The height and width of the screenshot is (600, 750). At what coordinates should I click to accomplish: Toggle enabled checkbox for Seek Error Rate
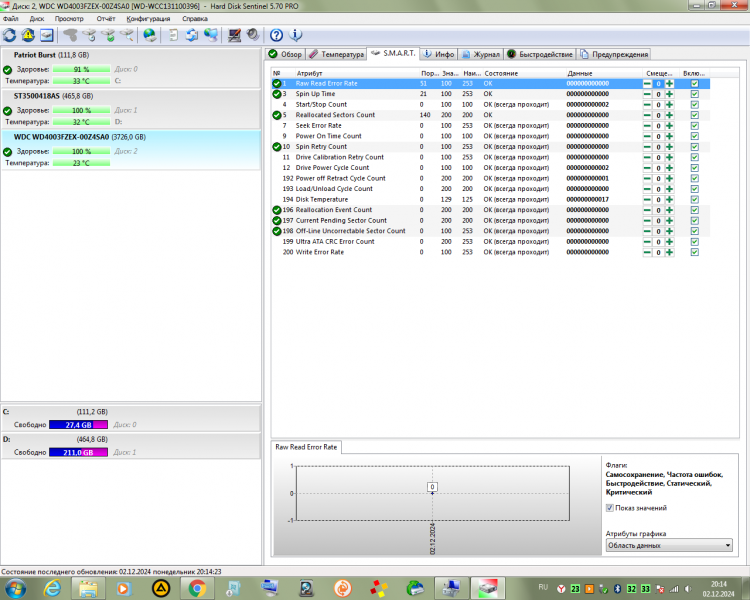695,126
